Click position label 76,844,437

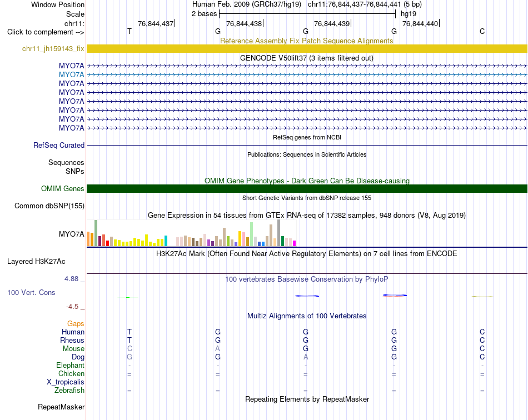pyautogui.click(x=156, y=23)
